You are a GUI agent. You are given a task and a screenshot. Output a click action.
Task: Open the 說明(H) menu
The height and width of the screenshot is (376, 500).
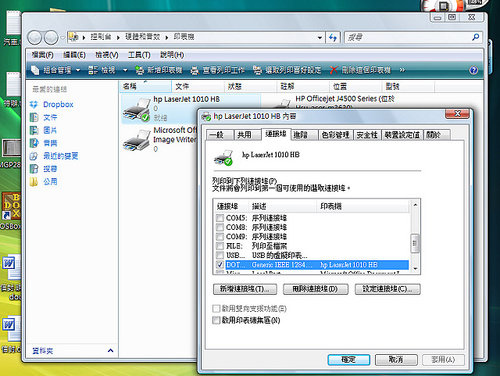[172, 55]
